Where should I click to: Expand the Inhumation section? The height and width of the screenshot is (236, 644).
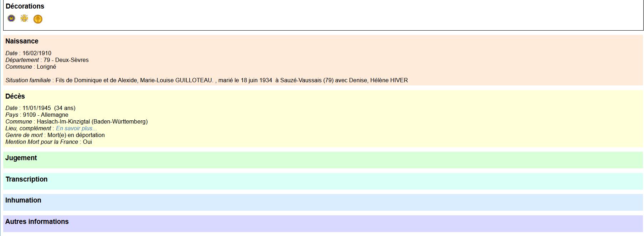[x=23, y=200]
